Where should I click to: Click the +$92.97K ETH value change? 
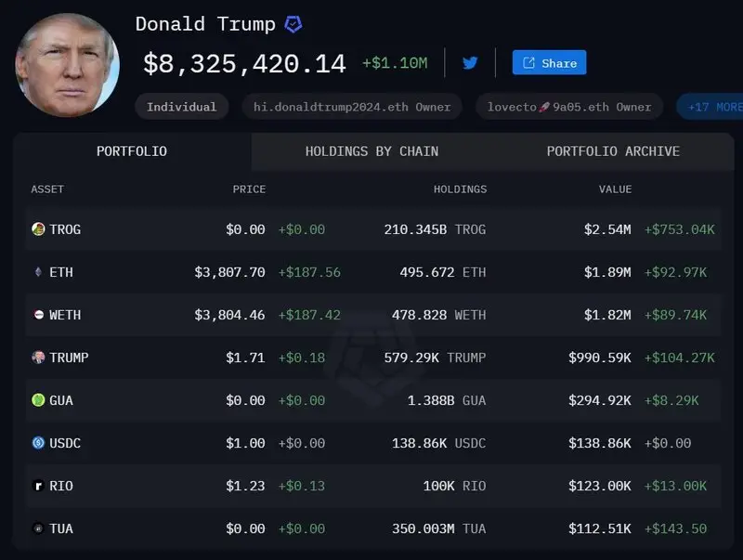tap(676, 272)
